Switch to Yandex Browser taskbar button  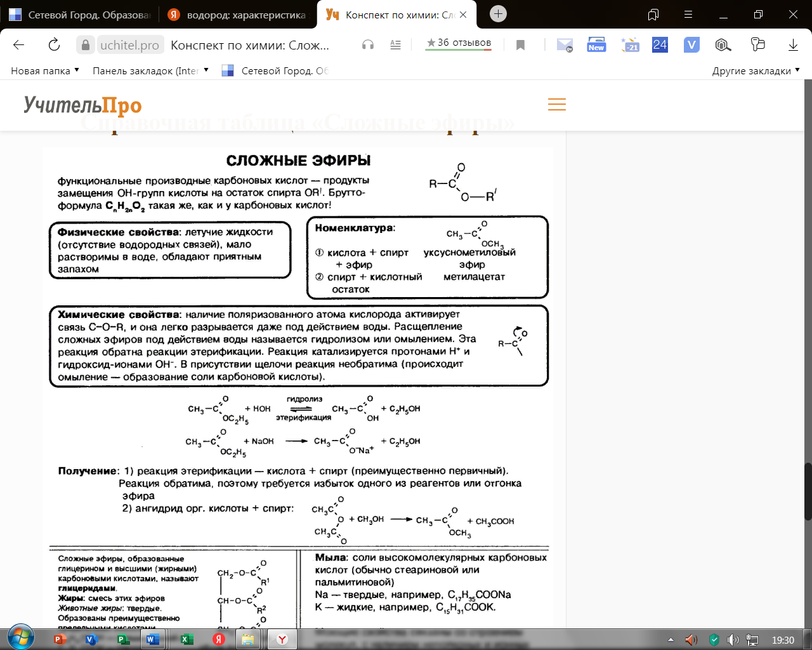282,639
